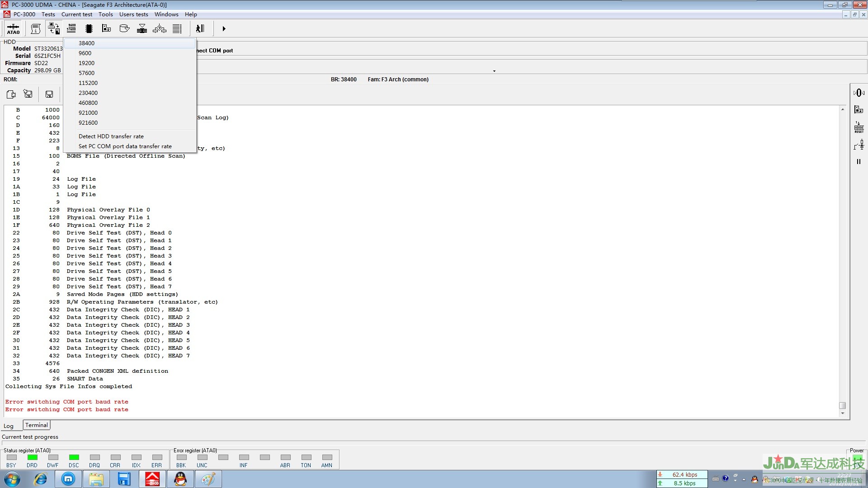Click the 'Saved Mode Pages' log row

(x=123, y=294)
